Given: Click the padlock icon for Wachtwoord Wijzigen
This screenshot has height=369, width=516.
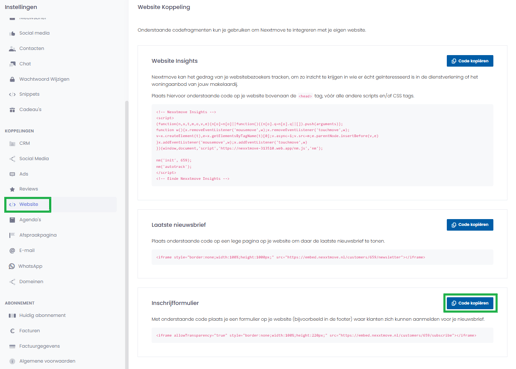Looking at the screenshot, I should [x=12, y=79].
